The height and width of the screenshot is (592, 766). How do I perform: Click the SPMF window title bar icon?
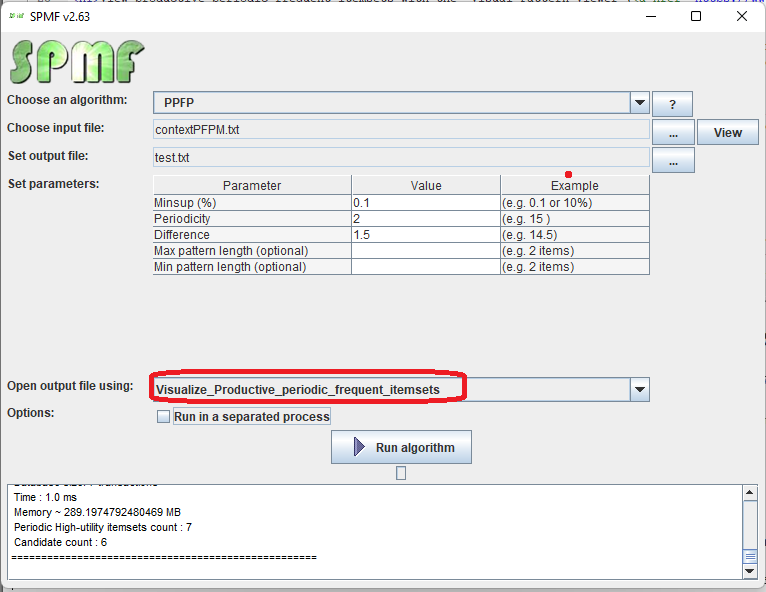tap(17, 16)
